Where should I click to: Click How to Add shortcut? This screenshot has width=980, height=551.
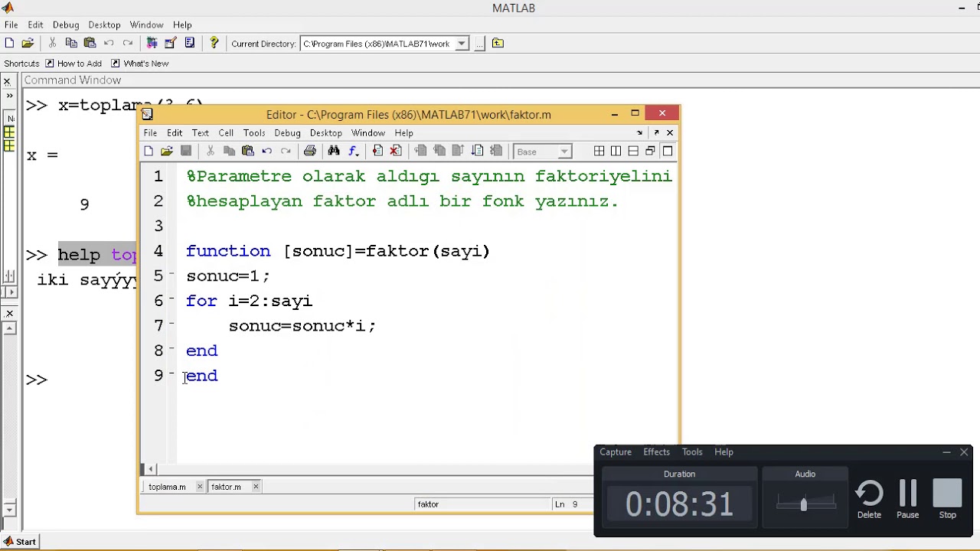(73, 64)
